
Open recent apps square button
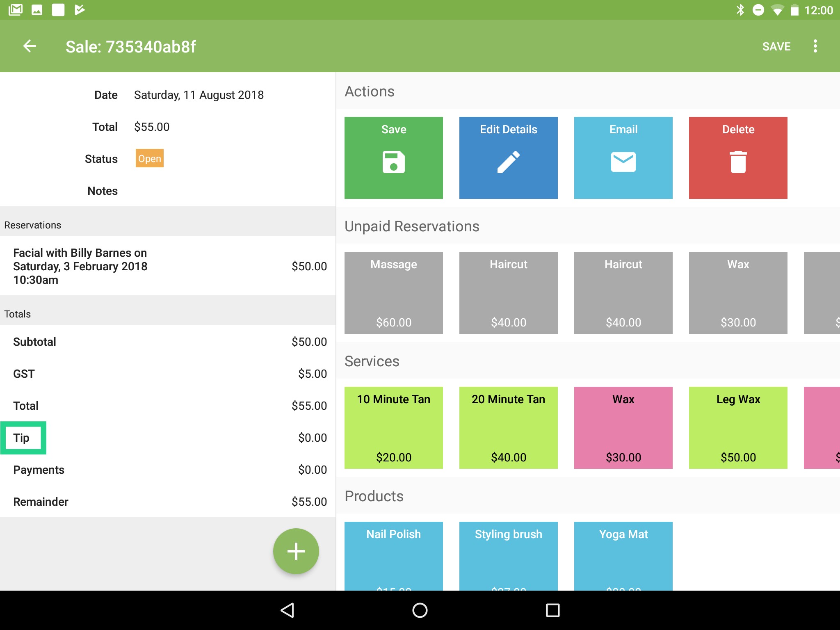tap(552, 610)
